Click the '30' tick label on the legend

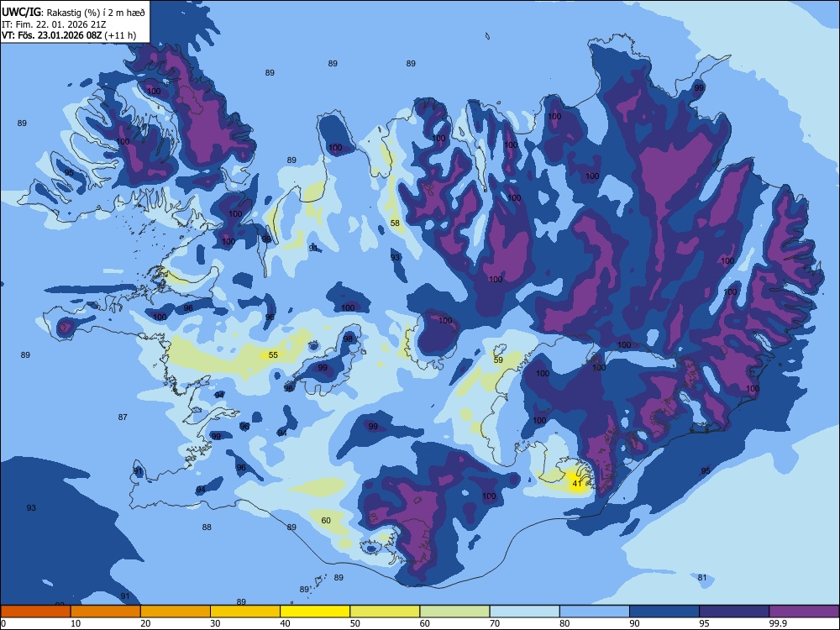215,623
